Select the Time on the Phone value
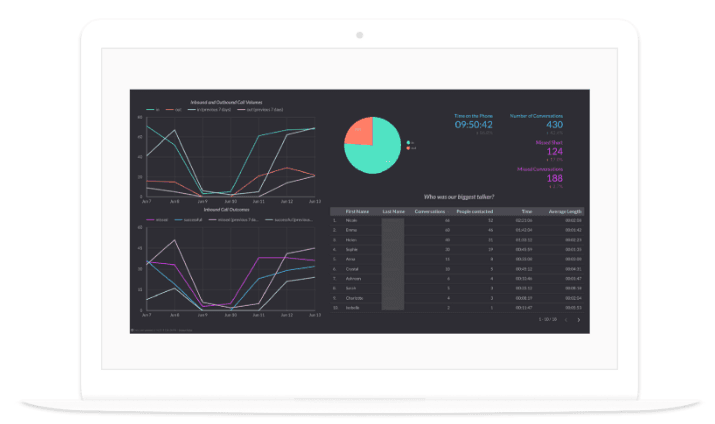715x424 pixels. [474, 125]
